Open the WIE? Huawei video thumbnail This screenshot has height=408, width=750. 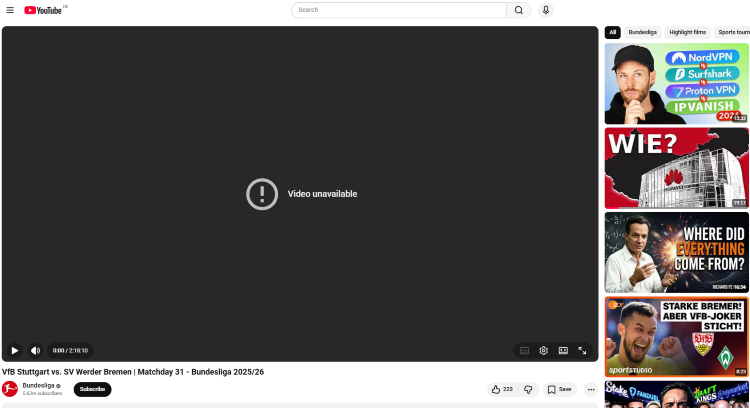(x=676, y=168)
